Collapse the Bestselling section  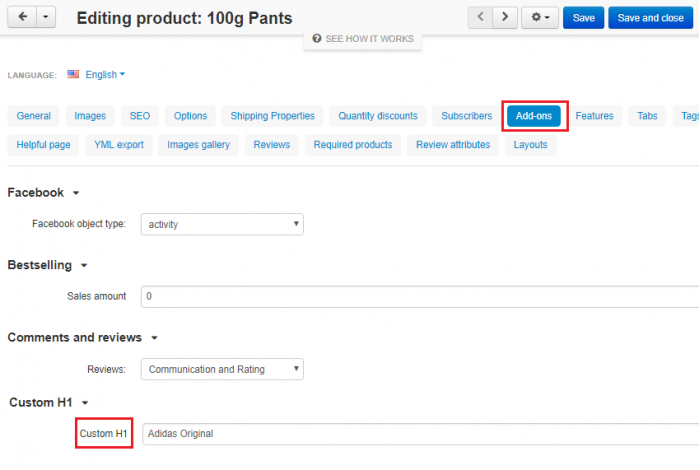(x=47, y=265)
